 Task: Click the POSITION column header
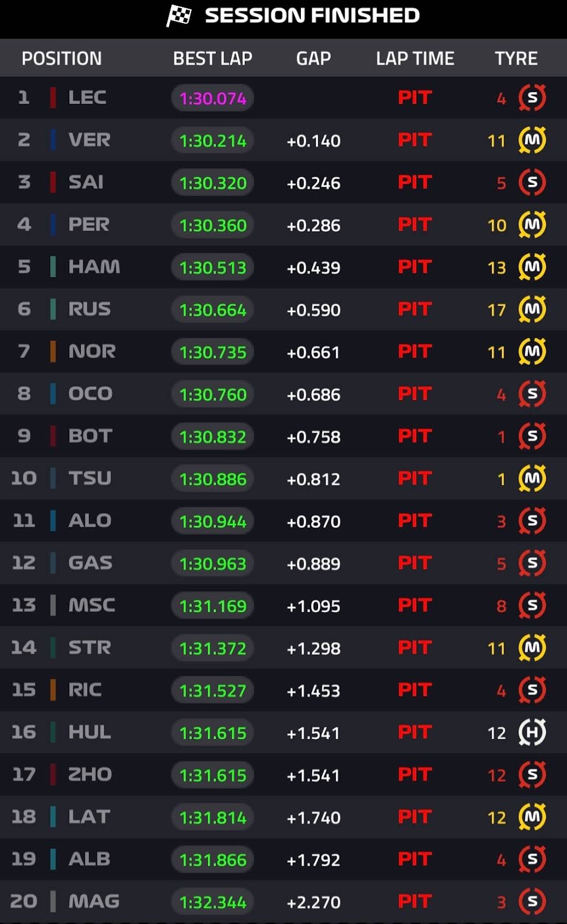tap(61, 58)
